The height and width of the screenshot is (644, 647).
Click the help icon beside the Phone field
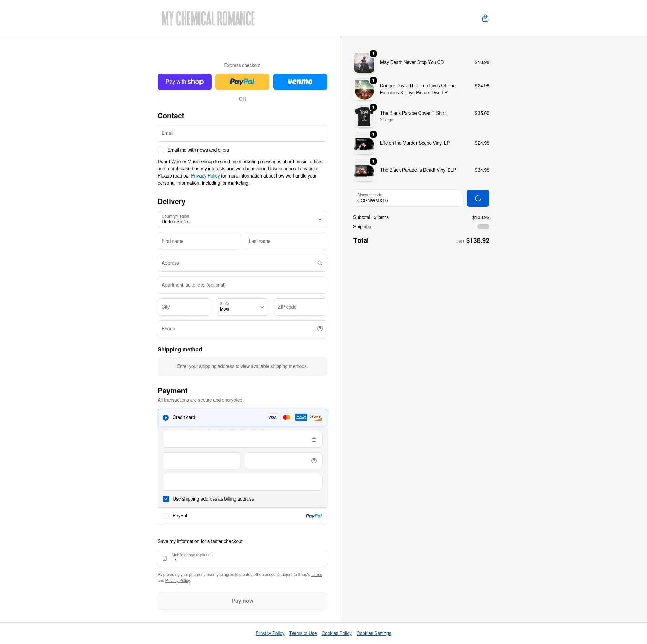click(320, 329)
